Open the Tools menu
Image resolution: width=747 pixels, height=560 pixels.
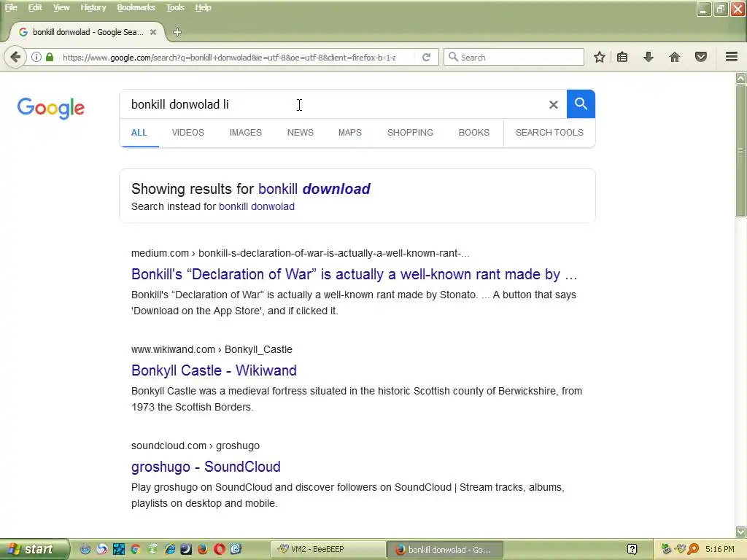pyautogui.click(x=175, y=7)
